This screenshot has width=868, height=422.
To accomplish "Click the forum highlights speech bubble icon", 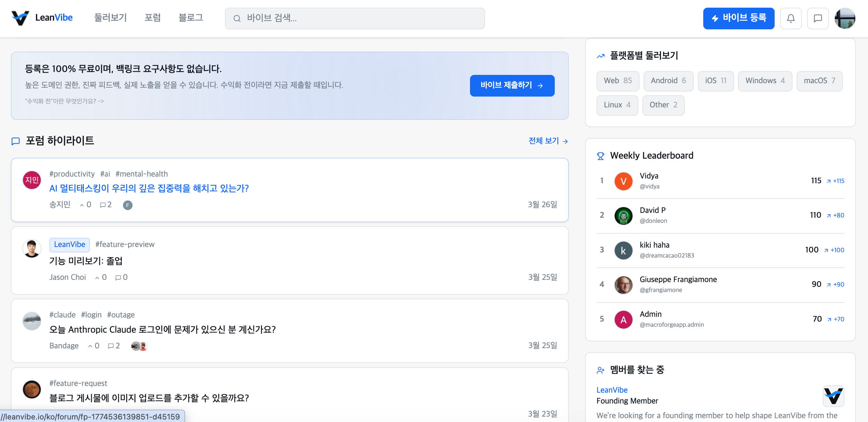I will coord(16,141).
